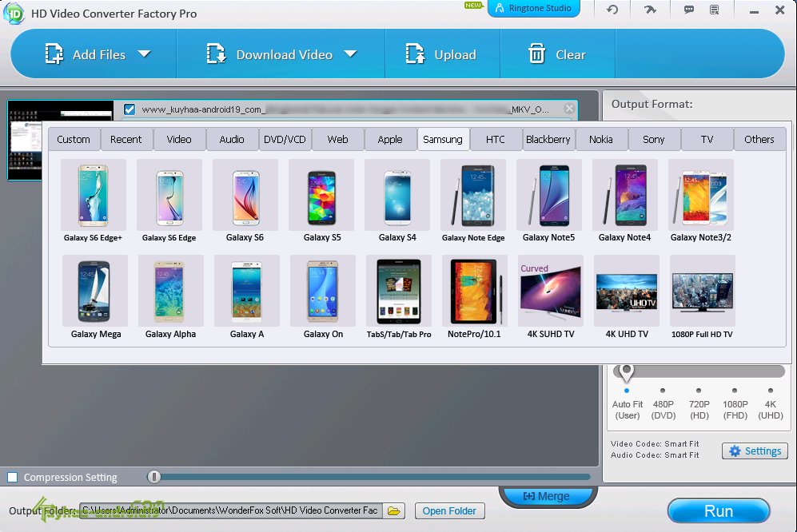The height and width of the screenshot is (532, 797).
Task: Pick the Galaxy S6 phone icon
Action: tap(245, 195)
